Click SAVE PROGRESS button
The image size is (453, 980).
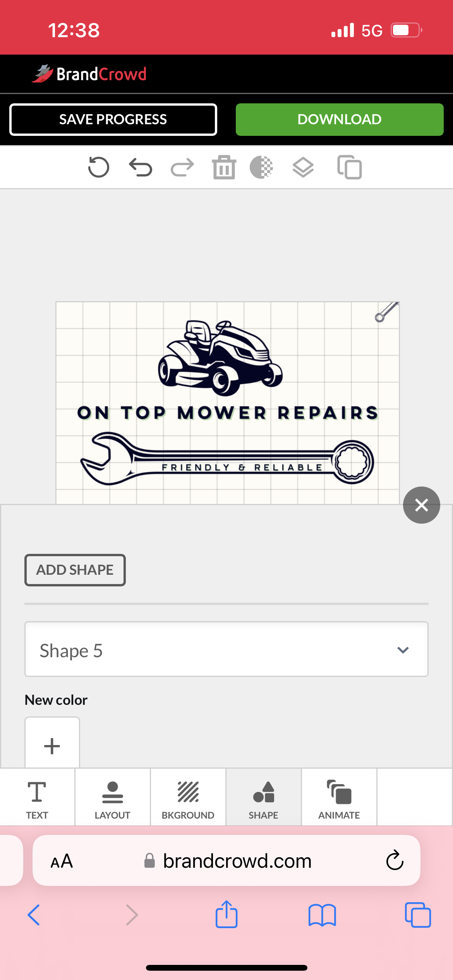[113, 120]
